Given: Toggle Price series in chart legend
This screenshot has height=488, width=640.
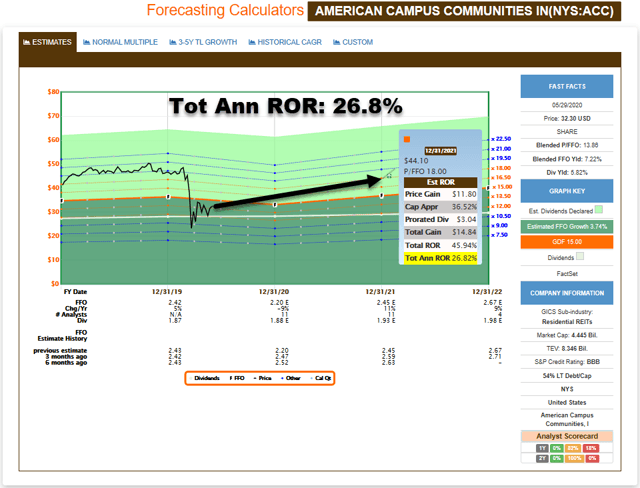Looking at the screenshot, I should click(262, 378).
